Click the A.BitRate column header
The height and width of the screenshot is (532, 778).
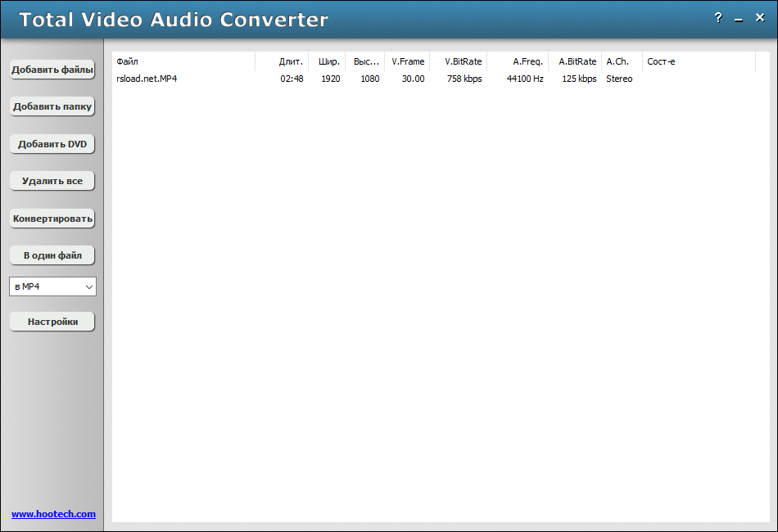pyautogui.click(x=576, y=61)
